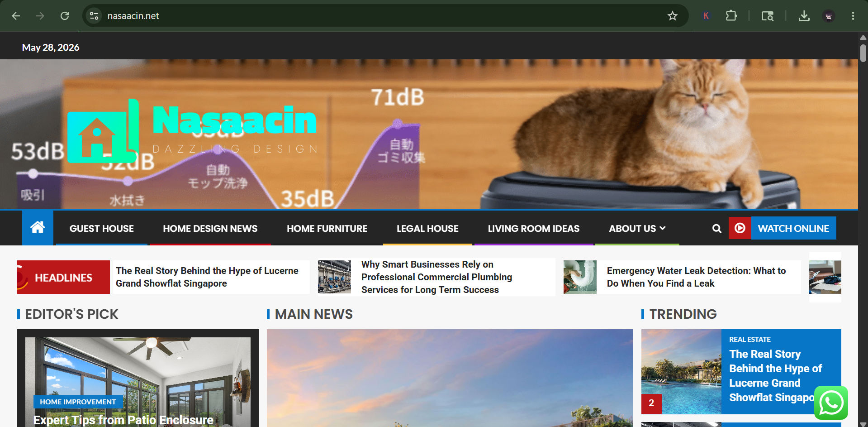Viewport: 868px width, 427px height.
Task: Bookmark this page with the star icon
Action: 673,16
